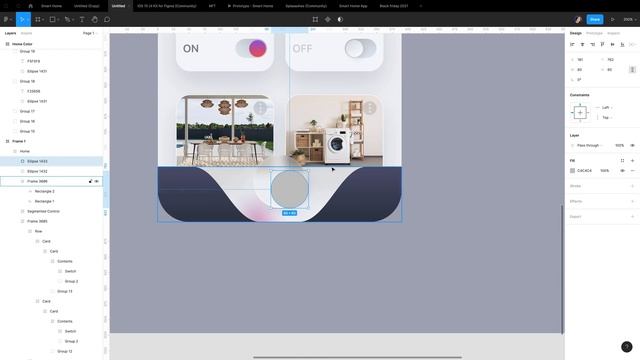Open the Smart Home App file tab

[353, 6]
